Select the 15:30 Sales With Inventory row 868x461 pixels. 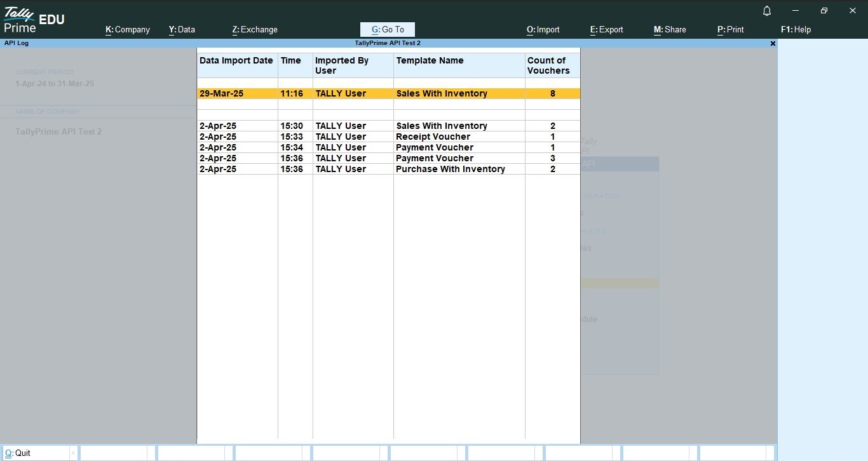click(389, 126)
